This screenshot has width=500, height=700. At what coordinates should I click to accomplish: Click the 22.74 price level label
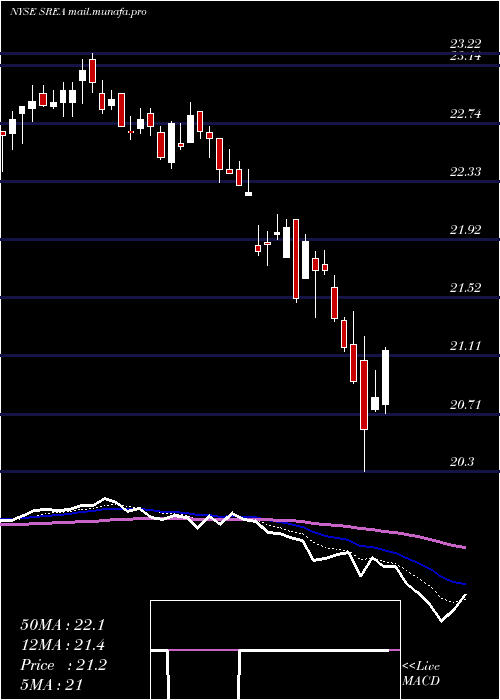[466, 114]
